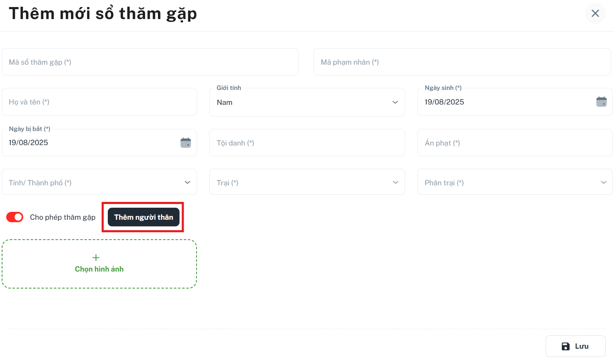
Task: Click the Ngày bị bắt date value
Action: point(29,143)
